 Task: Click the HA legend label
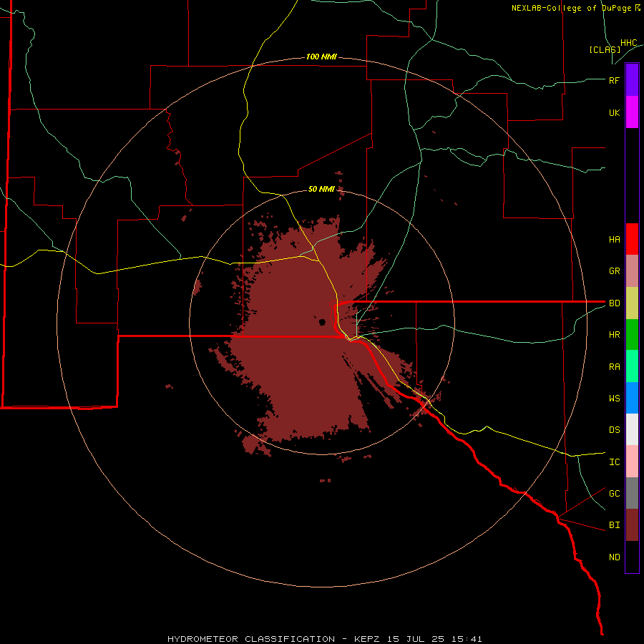[615, 239]
